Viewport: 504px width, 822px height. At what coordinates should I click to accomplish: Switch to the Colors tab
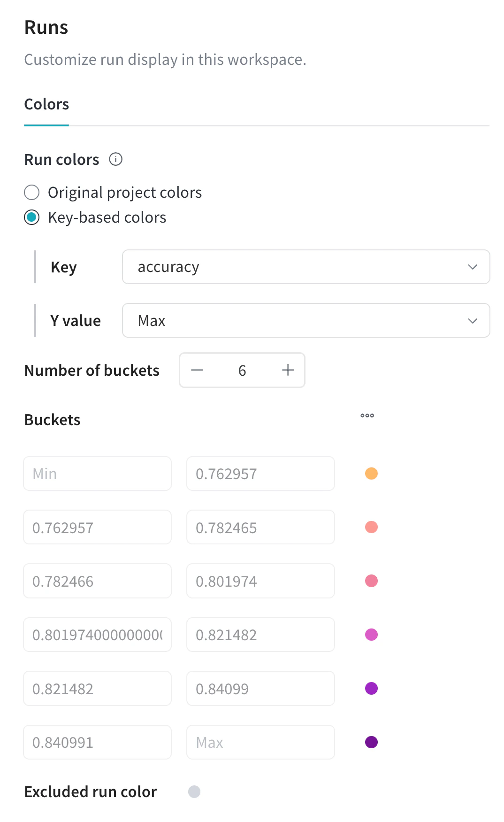coord(46,104)
